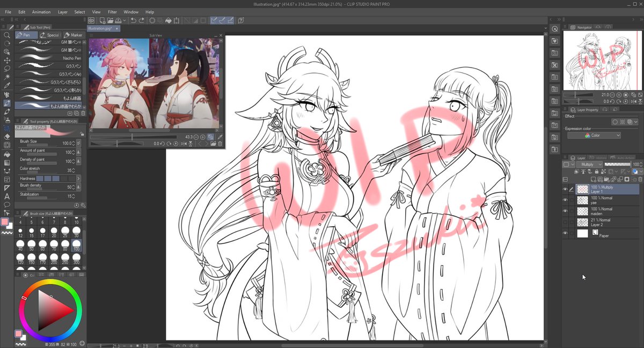Click the Stabilization value field
644x348 pixels.
(70, 196)
